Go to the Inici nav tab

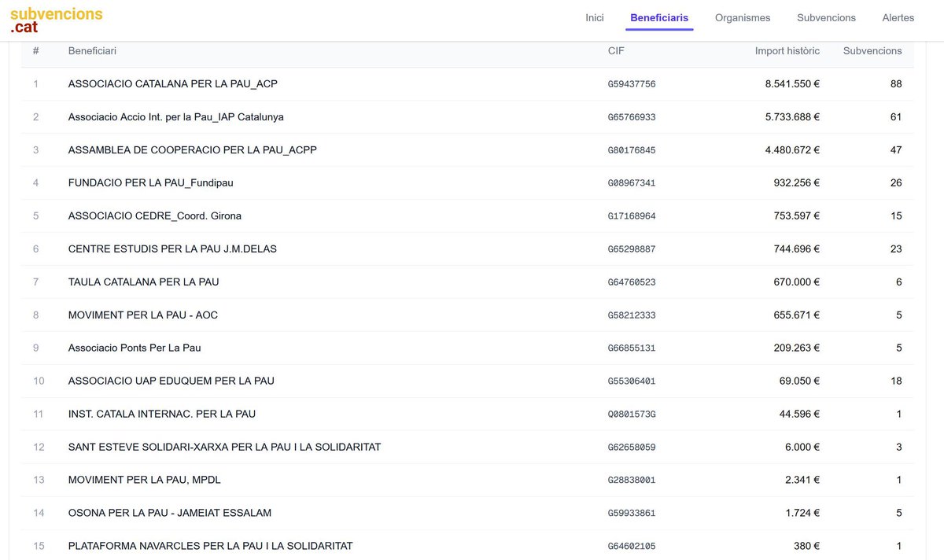point(595,17)
